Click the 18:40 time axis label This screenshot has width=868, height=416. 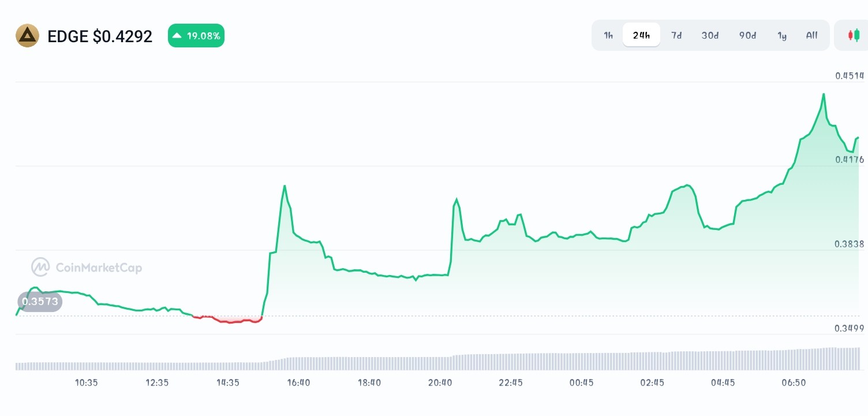coord(369,382)
